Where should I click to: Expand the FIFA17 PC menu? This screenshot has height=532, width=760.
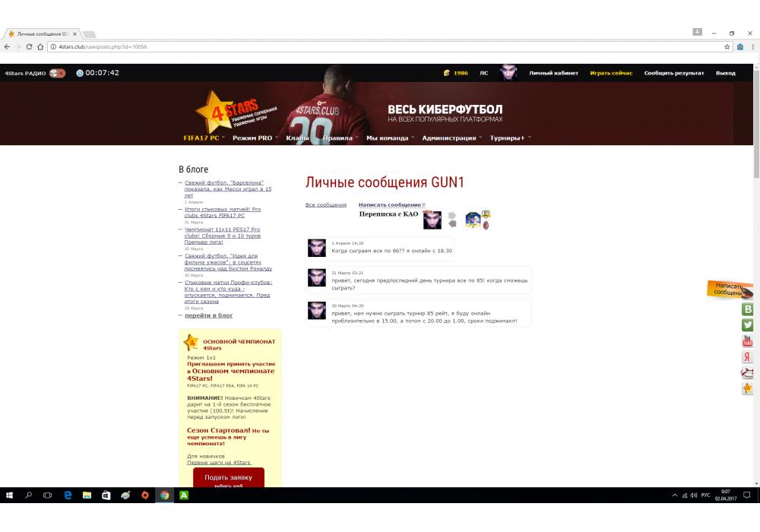203,138
